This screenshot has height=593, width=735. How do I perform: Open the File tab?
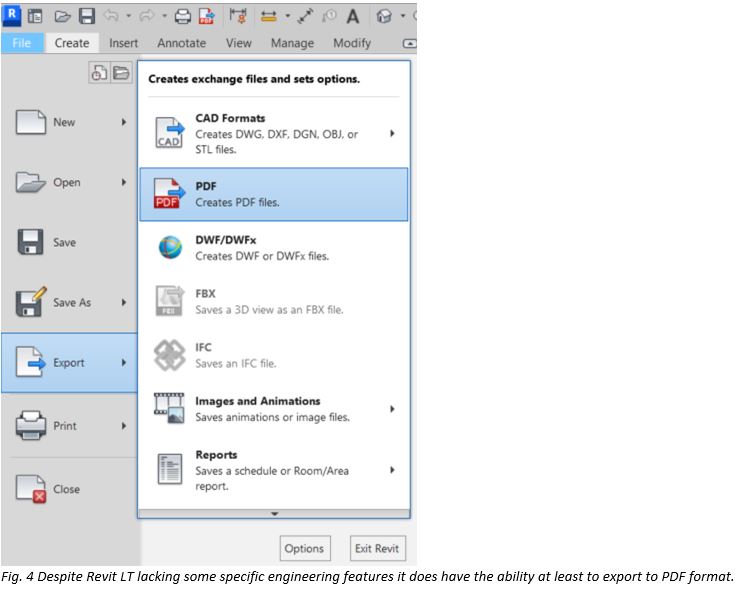click(22, 43)
